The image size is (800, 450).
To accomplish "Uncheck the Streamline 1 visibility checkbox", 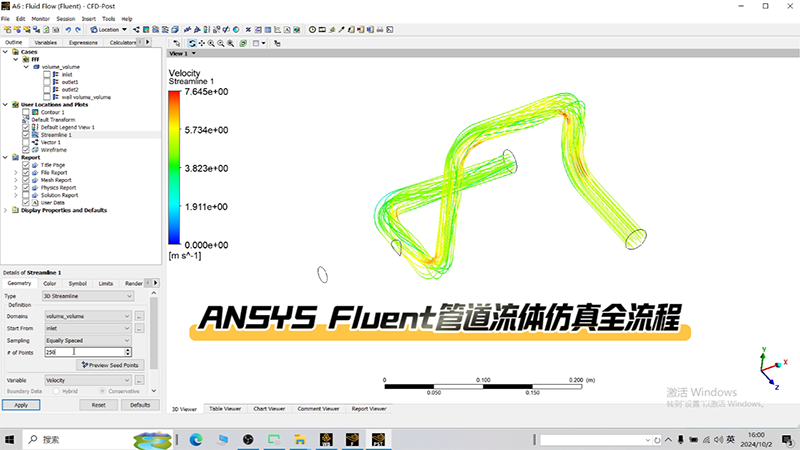I will tap(26, 135).
